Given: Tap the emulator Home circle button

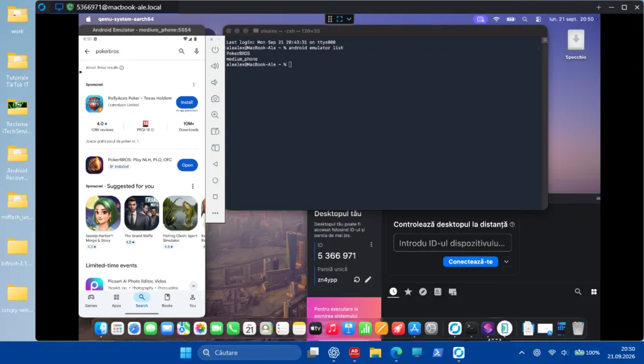Looking at the screenshot, I should [215, 181].
